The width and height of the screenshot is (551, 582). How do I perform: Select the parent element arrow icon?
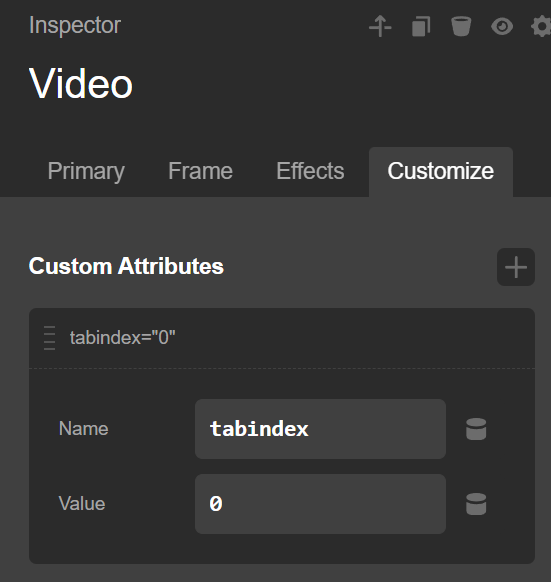(380, 26)
